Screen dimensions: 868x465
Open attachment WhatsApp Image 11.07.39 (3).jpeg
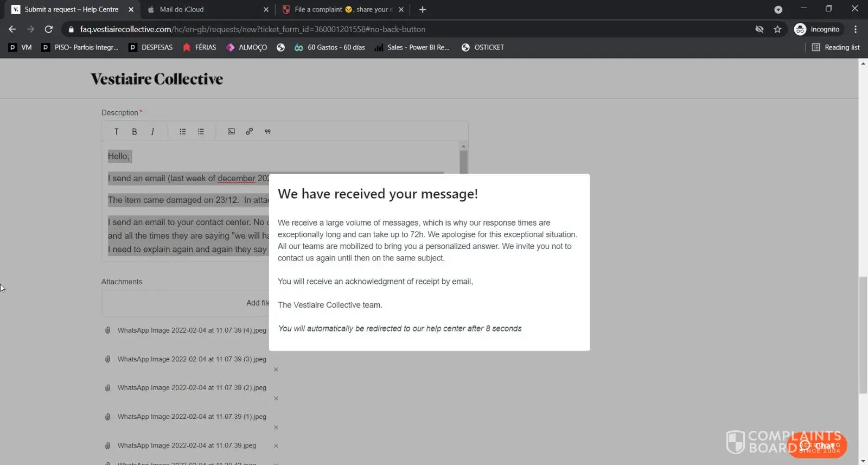tap(192, 359)
